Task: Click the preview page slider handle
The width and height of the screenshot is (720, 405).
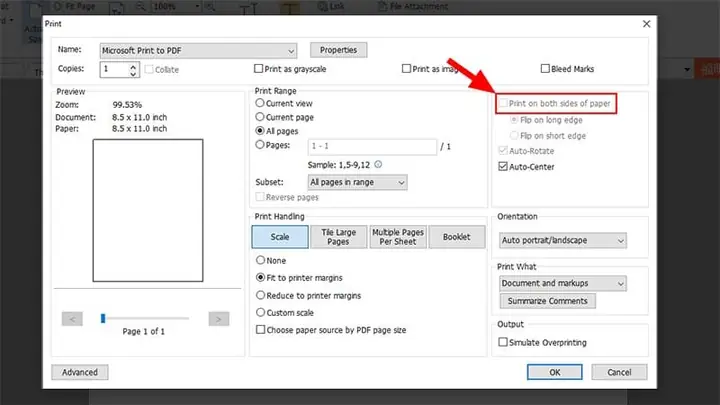Action: click(x=103, y=318)
